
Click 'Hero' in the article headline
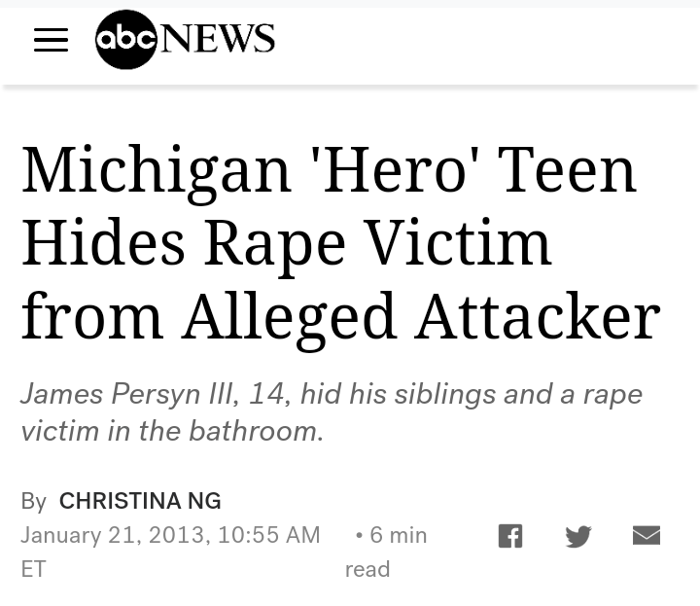pyautogui.click(x=394, y=169)
